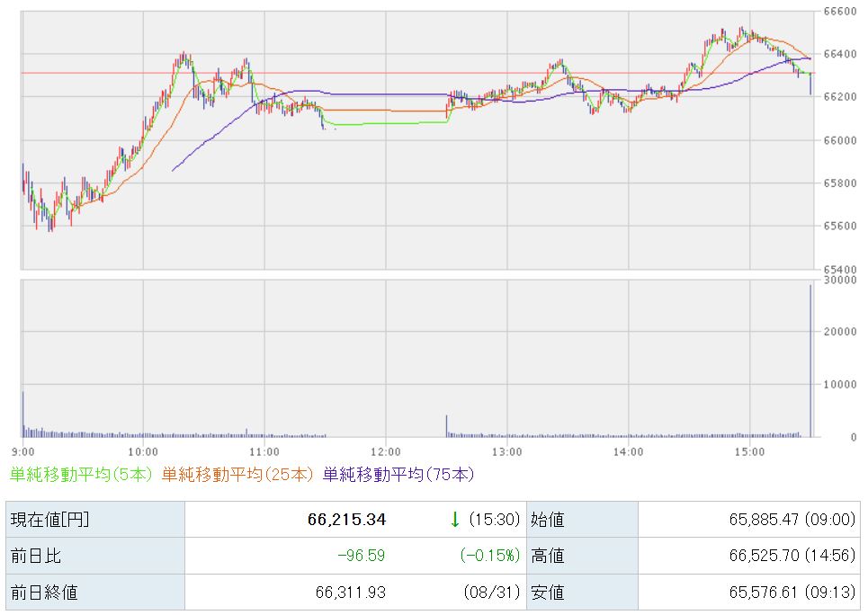Click the 始値 value 65,885.47
The image size is (868, 615).
point(764,519)
